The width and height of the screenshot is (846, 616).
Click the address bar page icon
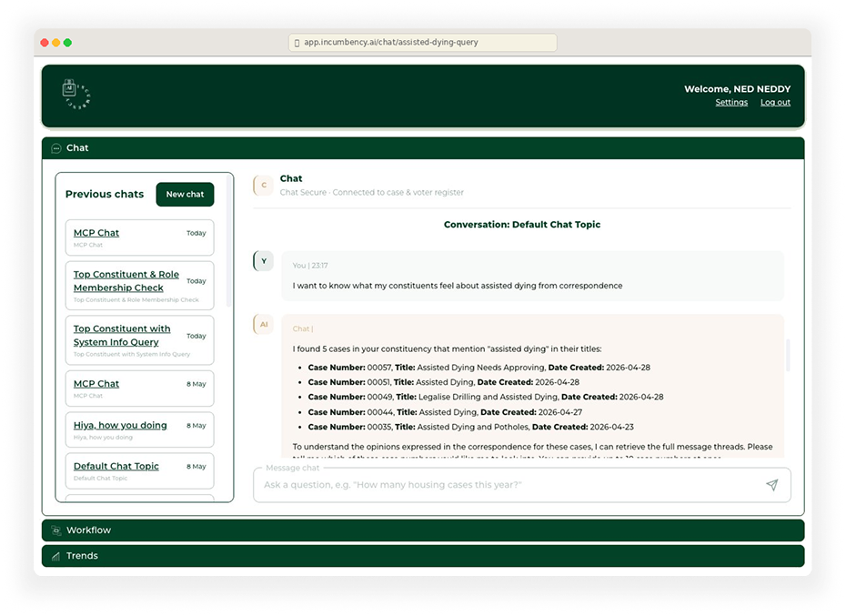coord(297,43)
